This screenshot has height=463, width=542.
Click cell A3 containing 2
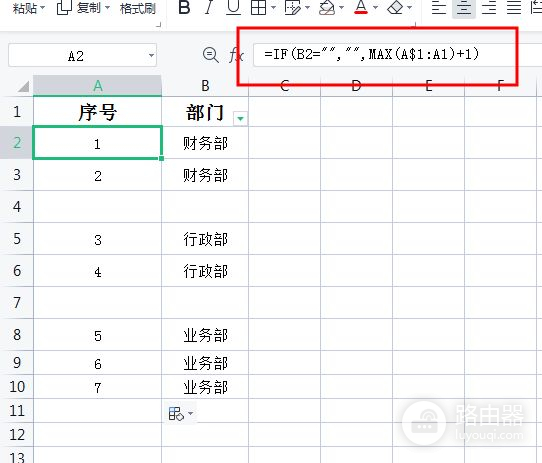pos(97,175)
